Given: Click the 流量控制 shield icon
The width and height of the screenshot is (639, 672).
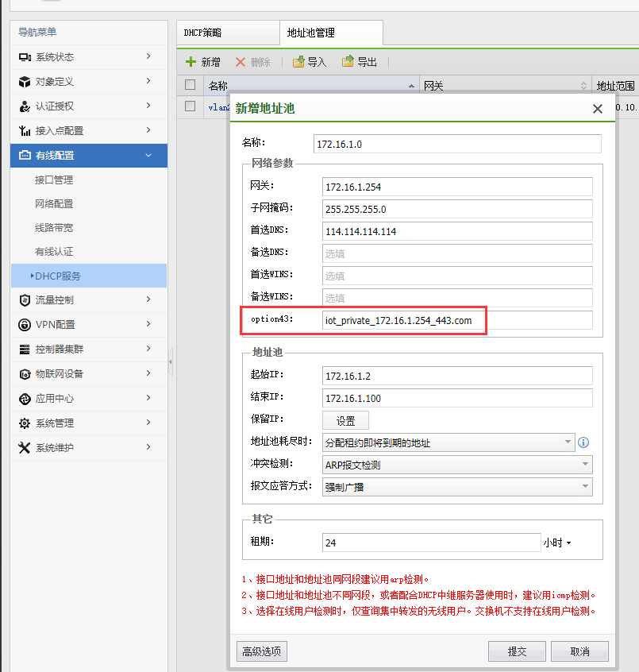Looking at the screenshot, I should tap(25, 300).
